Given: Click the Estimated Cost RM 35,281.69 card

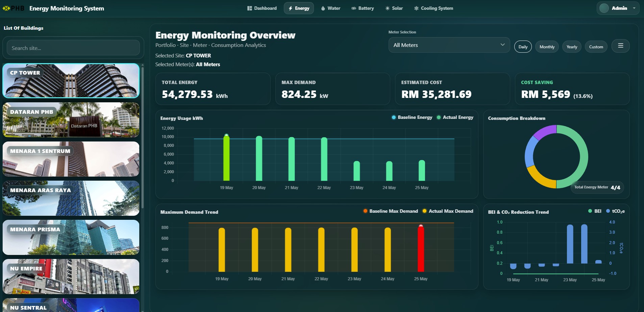Looking at the screenshot, I should 452,89.
